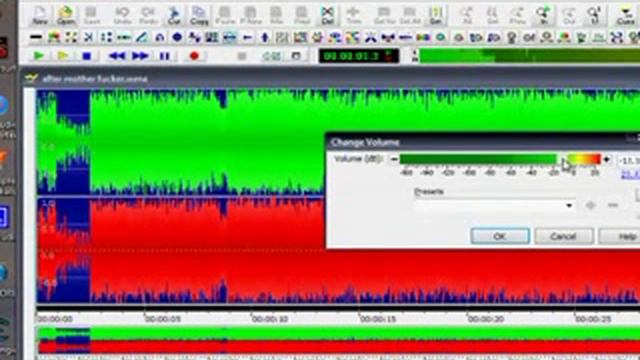Click the 00:00:05 marker on the time ruler
640x360 pixels.
pyautogui.click(x=162, y=319)
